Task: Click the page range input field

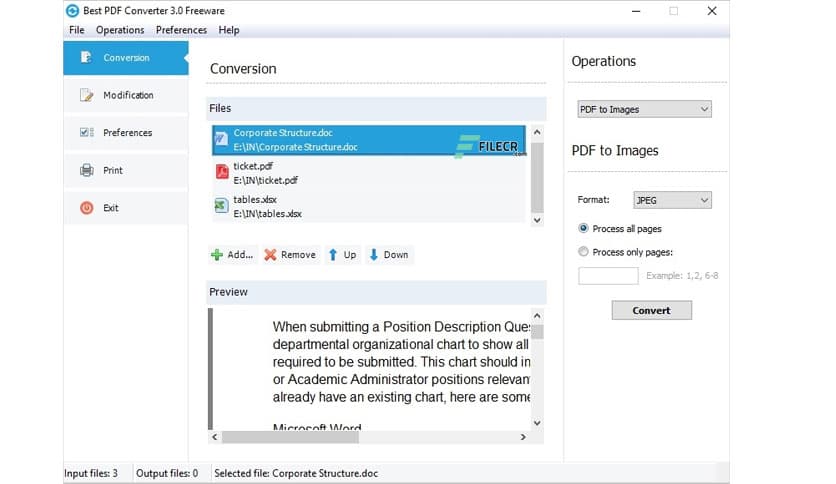Action: [608, 276]
